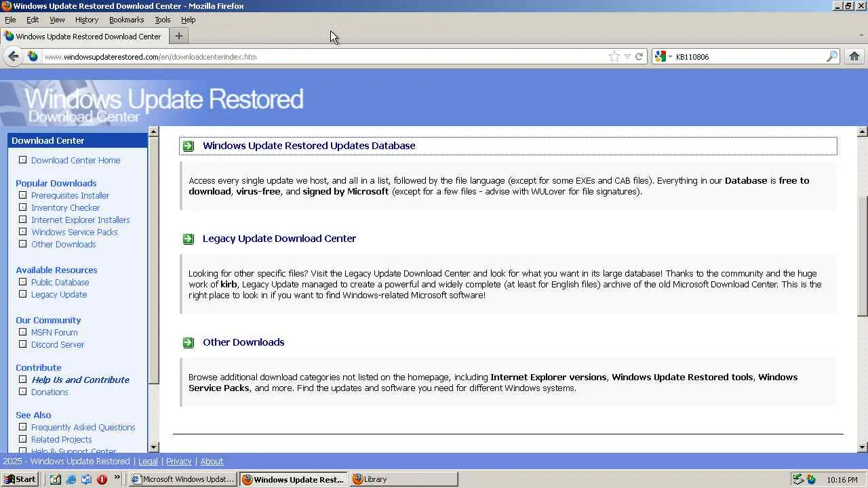This screenshot has height=488, width=868.
Task: Select the Windows Update Restored Download Center tab
Action: [x=83, y=37]
